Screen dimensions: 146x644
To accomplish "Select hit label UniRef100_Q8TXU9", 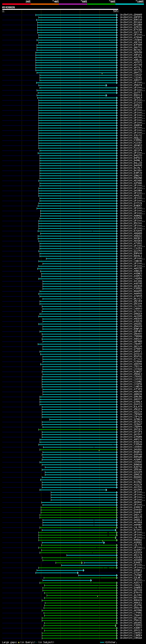I will pyautogui.click(x=131, y=590).
